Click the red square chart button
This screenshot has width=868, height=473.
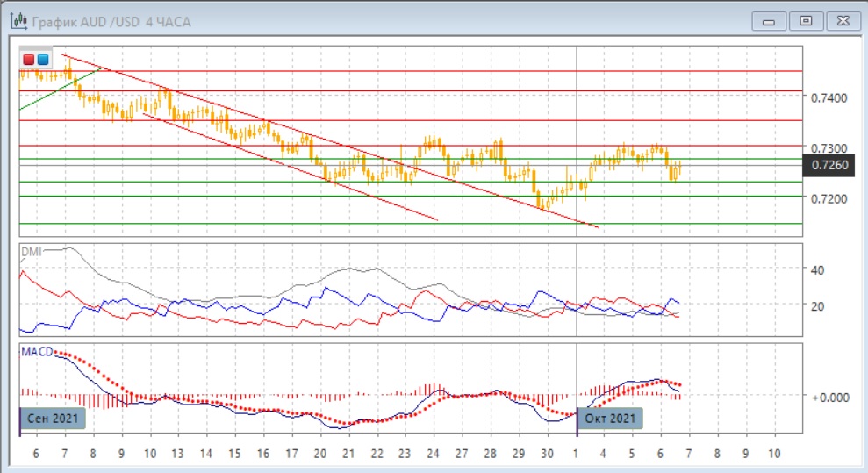(x=28, y=60)
